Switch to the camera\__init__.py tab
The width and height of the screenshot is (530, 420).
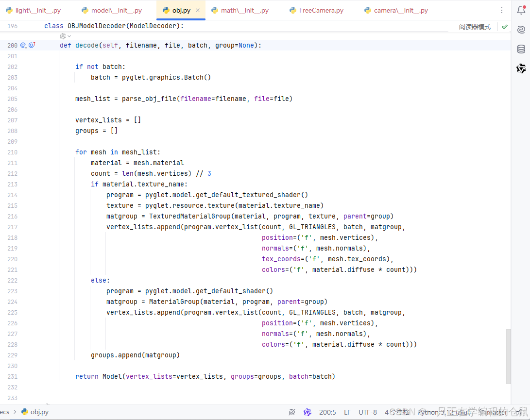pos(396,10)
